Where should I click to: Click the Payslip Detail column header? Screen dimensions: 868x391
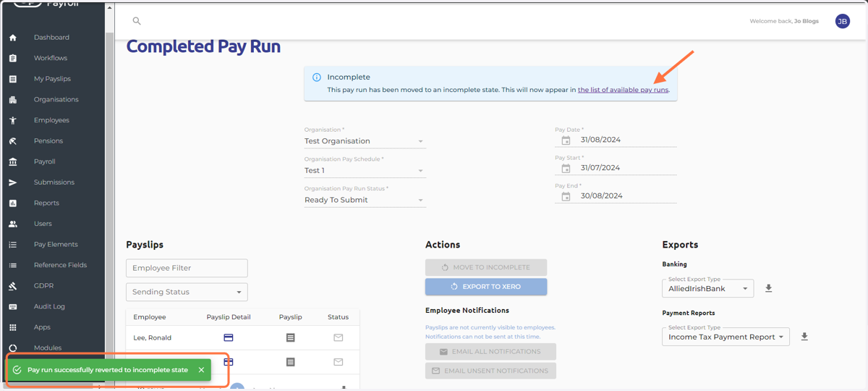click(x=229, y=317)
